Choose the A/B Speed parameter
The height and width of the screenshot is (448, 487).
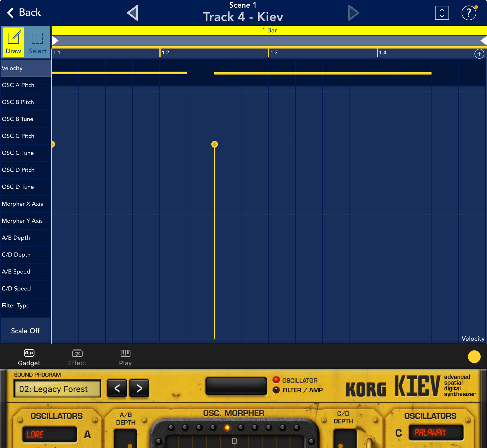[x=25, y=272]
